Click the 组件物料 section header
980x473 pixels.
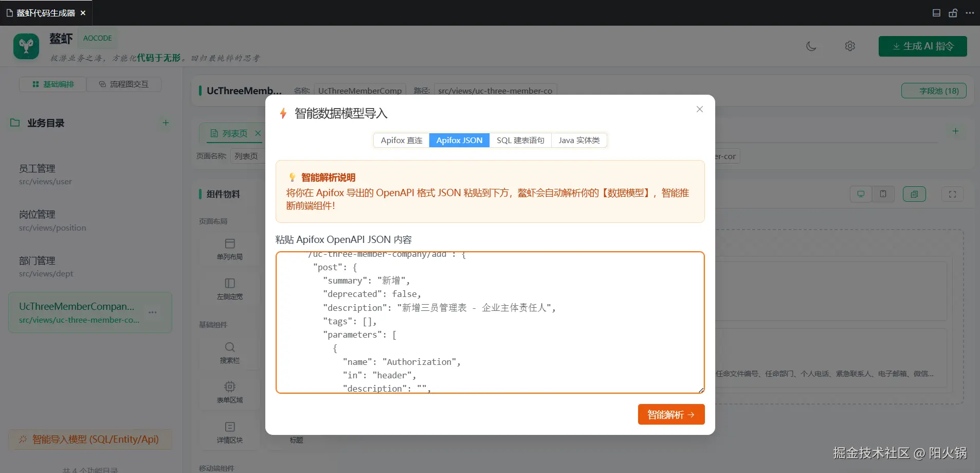pyautogui.click(x=223, y=194)
